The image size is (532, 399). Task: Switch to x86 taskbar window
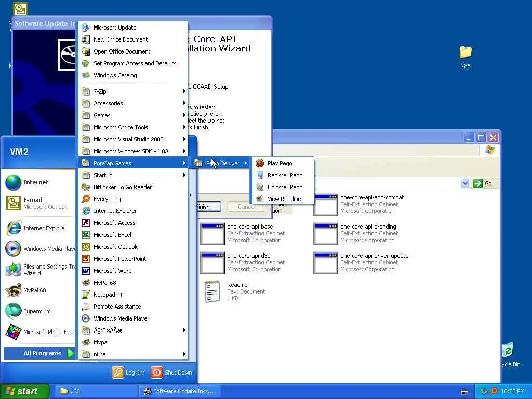tap(95, 391)
